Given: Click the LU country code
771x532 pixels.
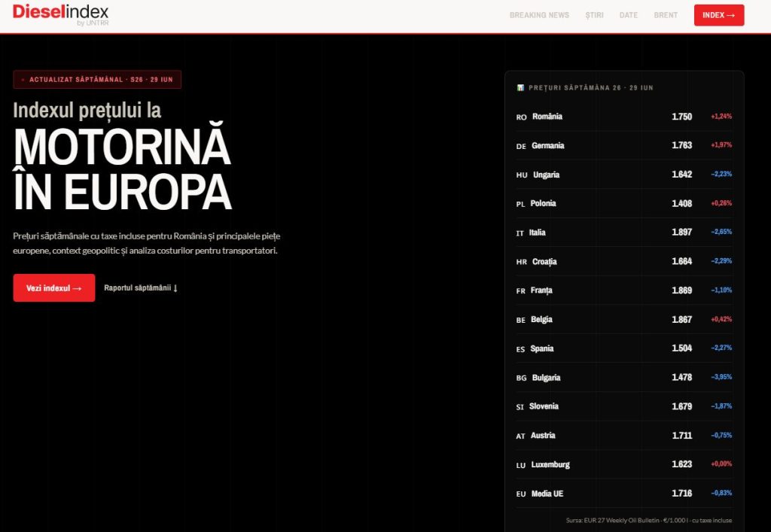Looking at the screenshot, I should [521, 465].
